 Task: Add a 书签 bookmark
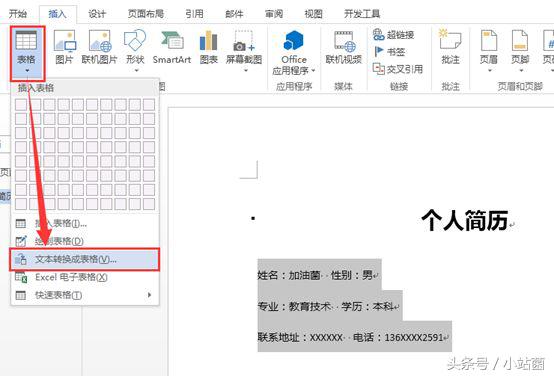point(389,52)
